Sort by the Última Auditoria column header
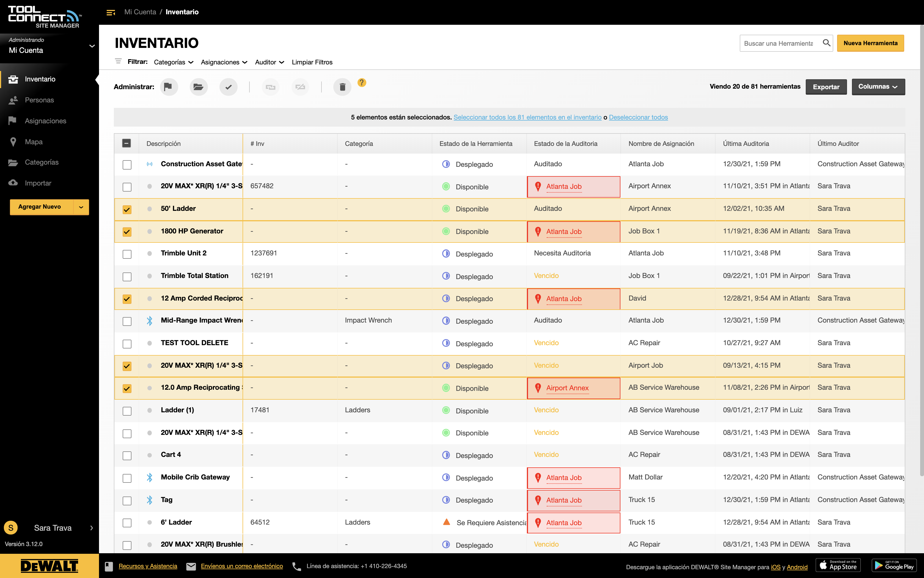The width and height of the screenshot is (924, 578). tap(746, 144)
